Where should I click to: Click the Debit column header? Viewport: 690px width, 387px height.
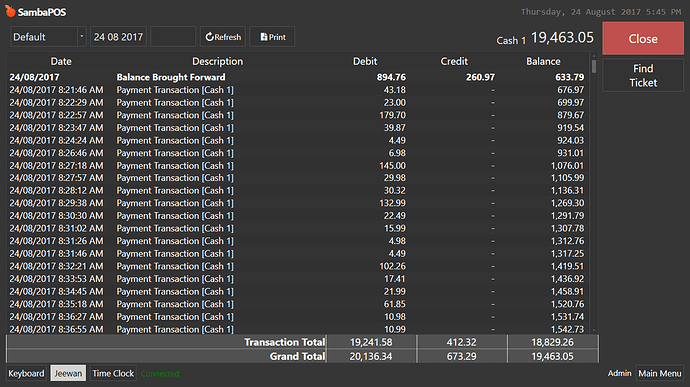pos(365,61)
